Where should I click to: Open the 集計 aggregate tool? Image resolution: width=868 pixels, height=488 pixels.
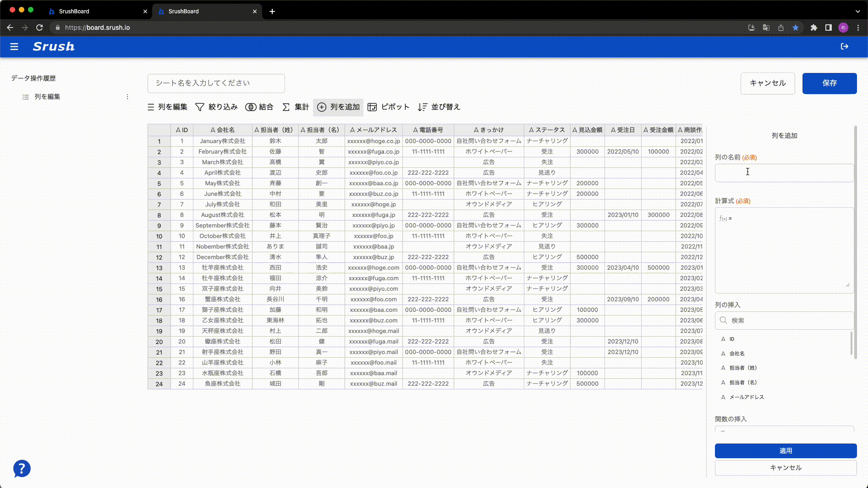tap(296, 107)
